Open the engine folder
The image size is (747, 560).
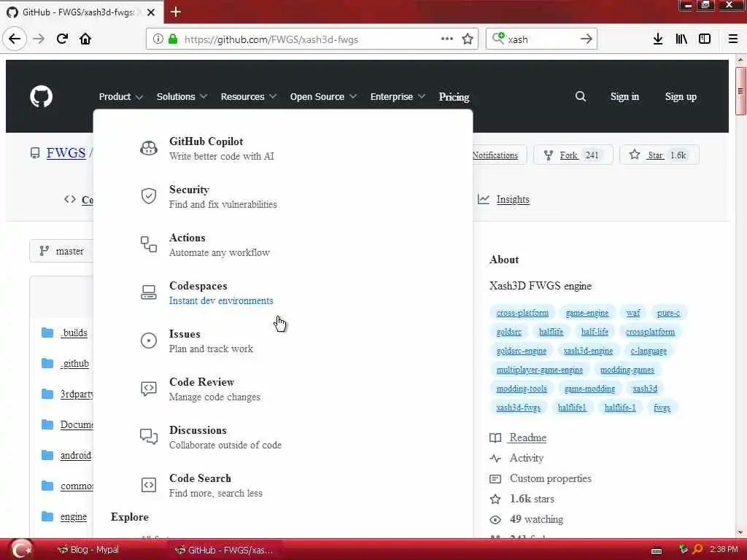(74, 517)
